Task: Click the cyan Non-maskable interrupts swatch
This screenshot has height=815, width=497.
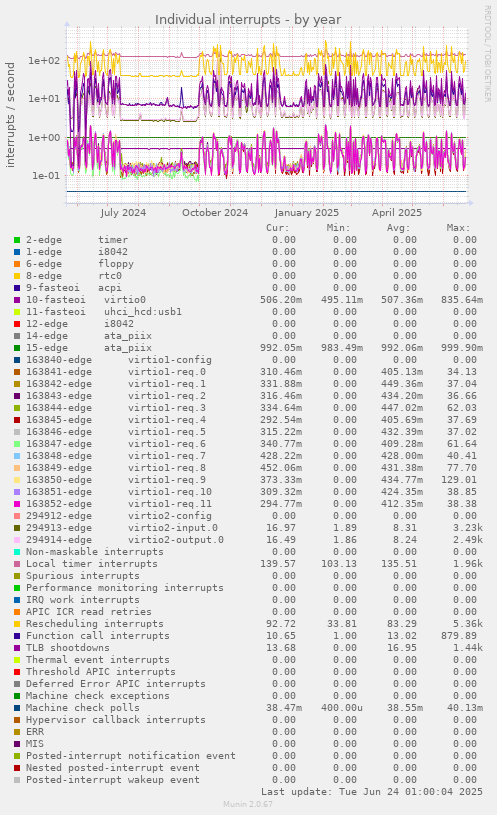Action: [x=17, y=552]
